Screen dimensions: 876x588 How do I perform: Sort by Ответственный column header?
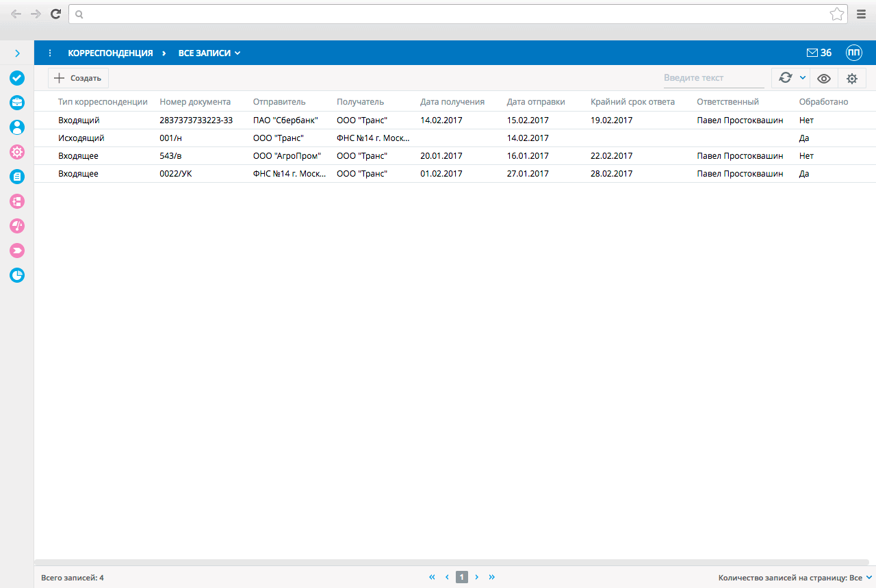click(727, 102)
